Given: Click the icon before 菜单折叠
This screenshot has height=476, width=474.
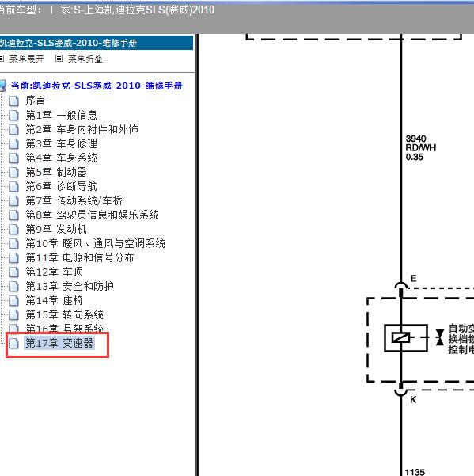Looking at the screenshot, I should point(59,59).
